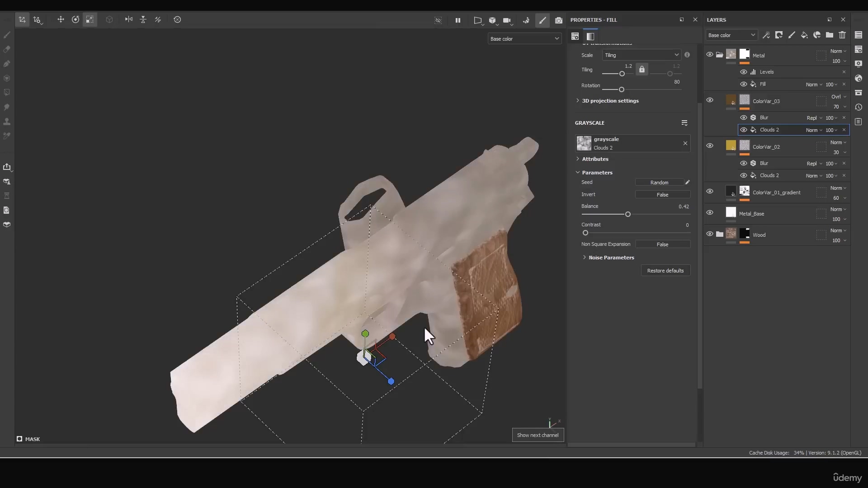Switch to Base color tab in Layers panel

tap(730, 34)
